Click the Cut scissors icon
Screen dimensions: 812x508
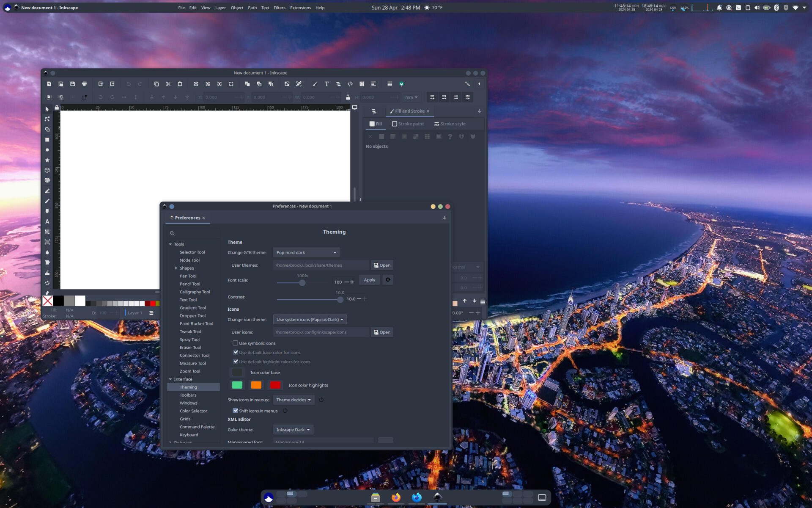click(168, 84)
